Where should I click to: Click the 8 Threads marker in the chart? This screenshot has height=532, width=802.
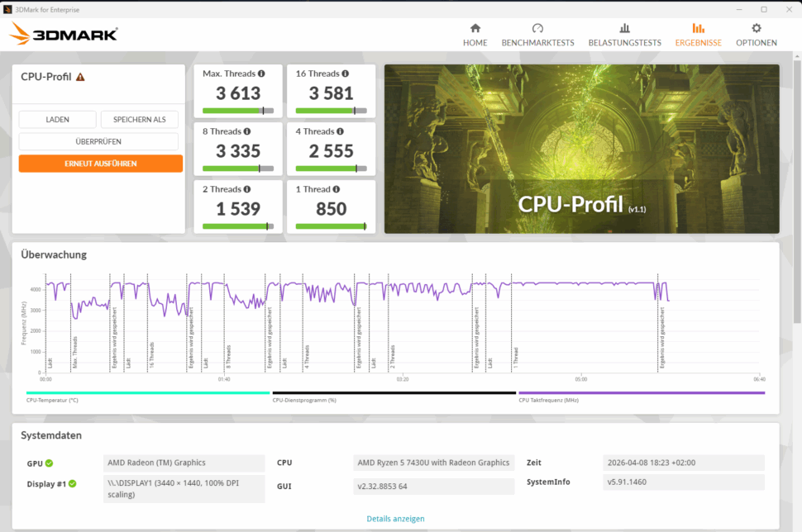(x=229, y=357)
